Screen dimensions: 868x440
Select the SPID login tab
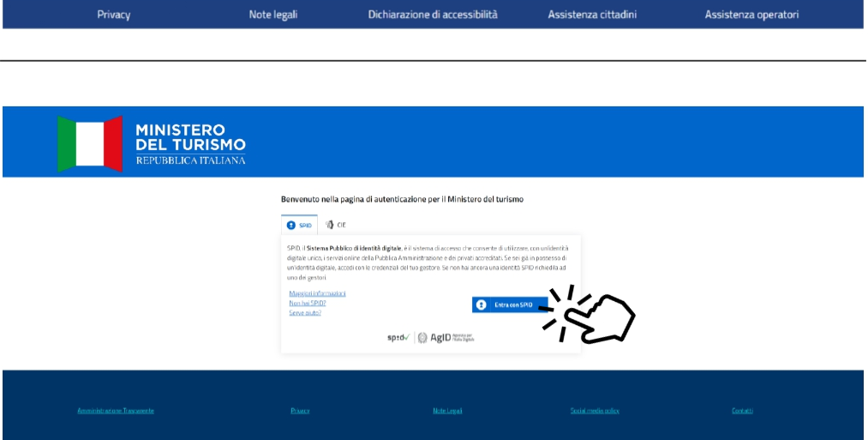coord(299,225)
